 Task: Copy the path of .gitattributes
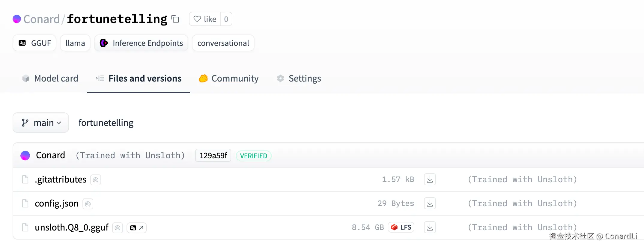coord(96,180)
